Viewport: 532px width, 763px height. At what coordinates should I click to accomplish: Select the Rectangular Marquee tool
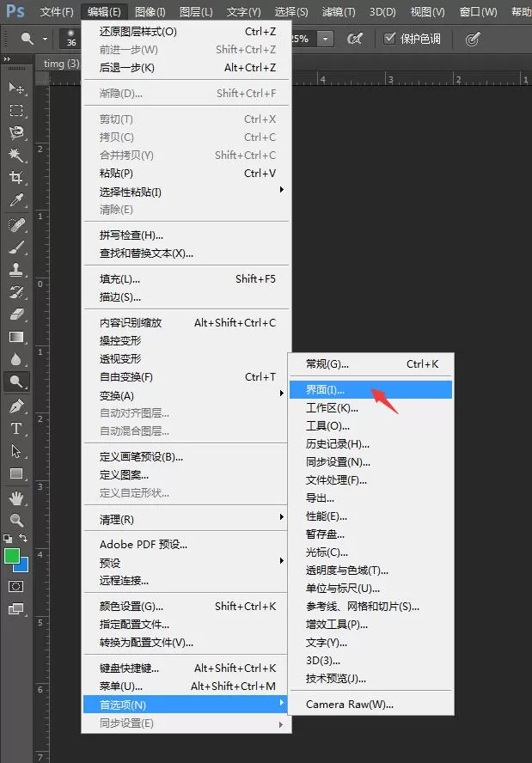point(16,111)
